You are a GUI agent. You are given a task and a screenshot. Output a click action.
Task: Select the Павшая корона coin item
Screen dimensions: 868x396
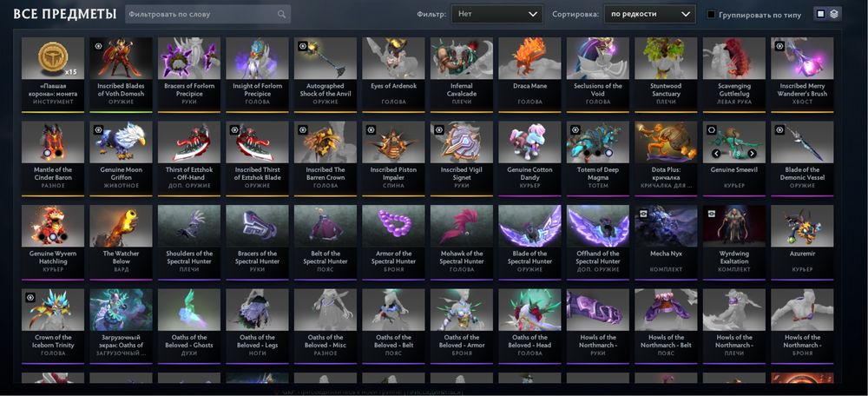click(x=53, y=74)
